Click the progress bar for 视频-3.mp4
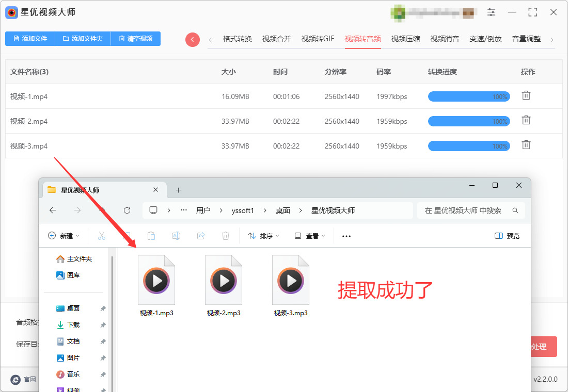 pos(469,146)
